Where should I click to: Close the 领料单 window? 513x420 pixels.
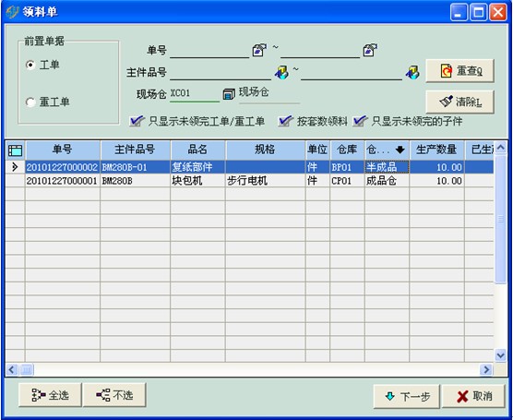(x=498, y=12)
